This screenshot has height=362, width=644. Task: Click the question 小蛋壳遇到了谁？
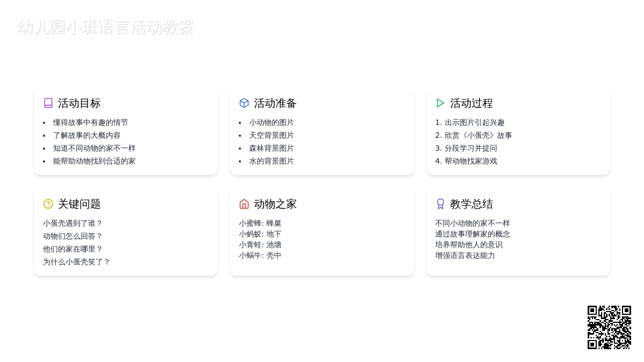point(72,223)
